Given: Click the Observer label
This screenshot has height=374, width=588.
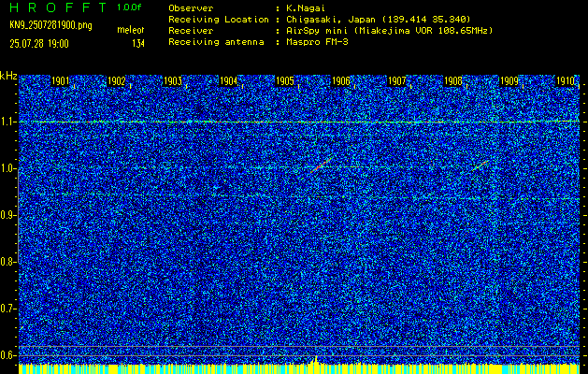Looking at the screenshot, I should (191, 8).
